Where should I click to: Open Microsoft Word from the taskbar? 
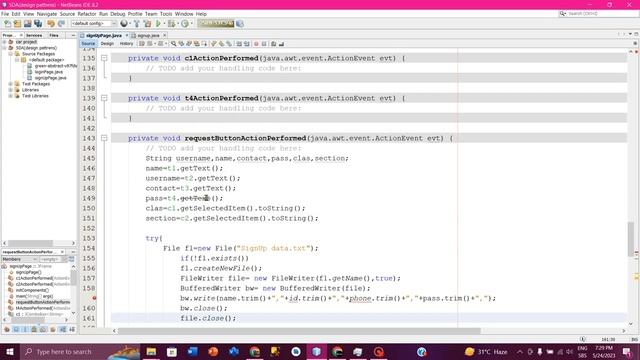coord(193,352)
